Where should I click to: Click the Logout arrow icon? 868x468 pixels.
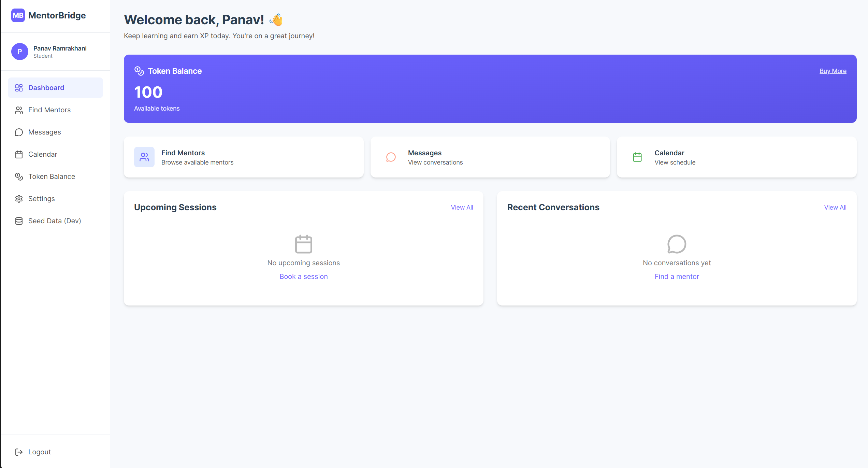click(x=19, y=452)
